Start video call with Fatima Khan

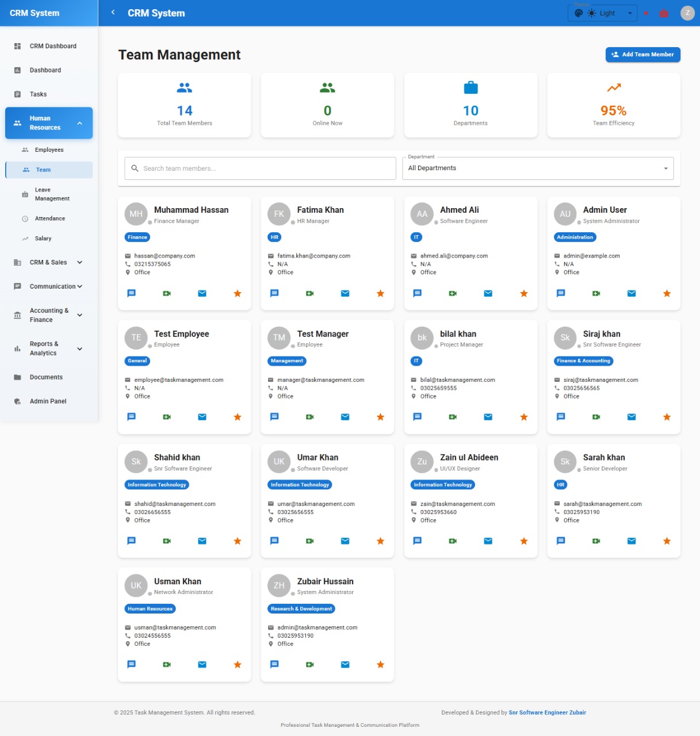[310, 293]
